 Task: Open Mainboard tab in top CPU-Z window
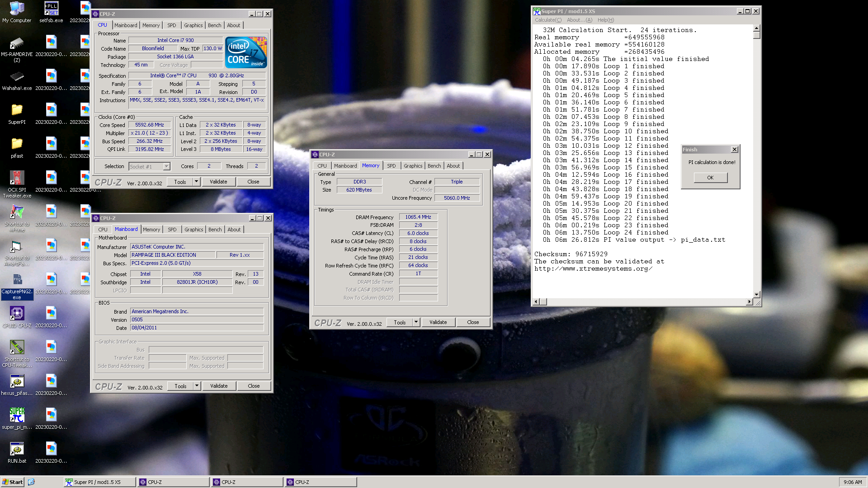tap(126, 25)
